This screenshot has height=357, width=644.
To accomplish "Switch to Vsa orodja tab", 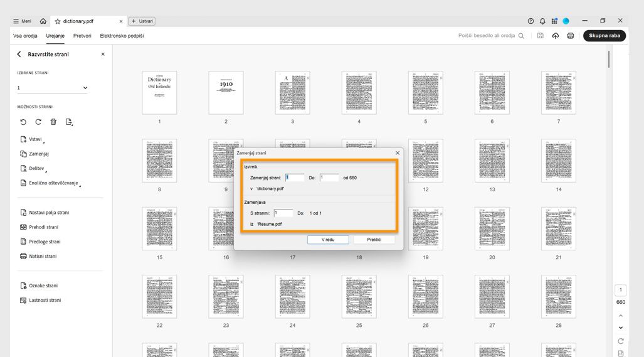I will point(25,36).
